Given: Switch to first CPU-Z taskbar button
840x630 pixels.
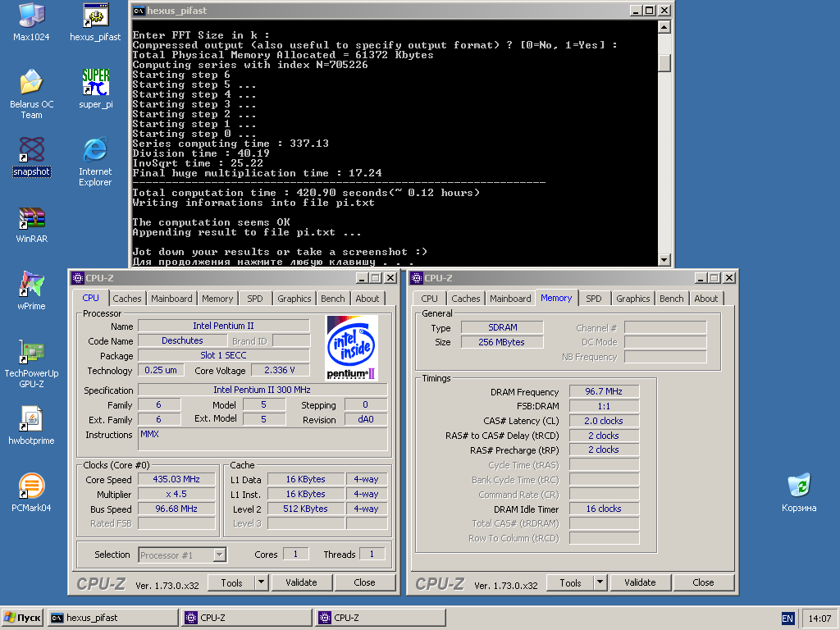Looking at the screenshot, I should (x=246, y=618).
